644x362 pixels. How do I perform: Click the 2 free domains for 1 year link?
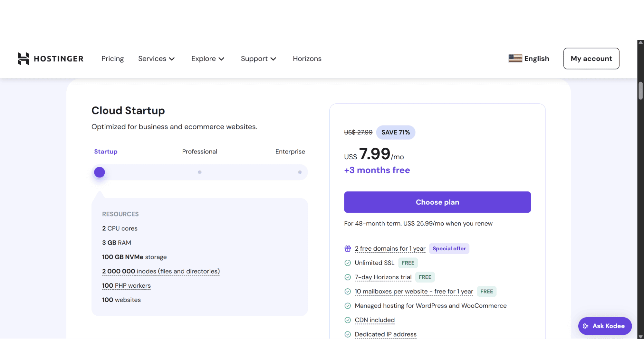coord(390,248)
